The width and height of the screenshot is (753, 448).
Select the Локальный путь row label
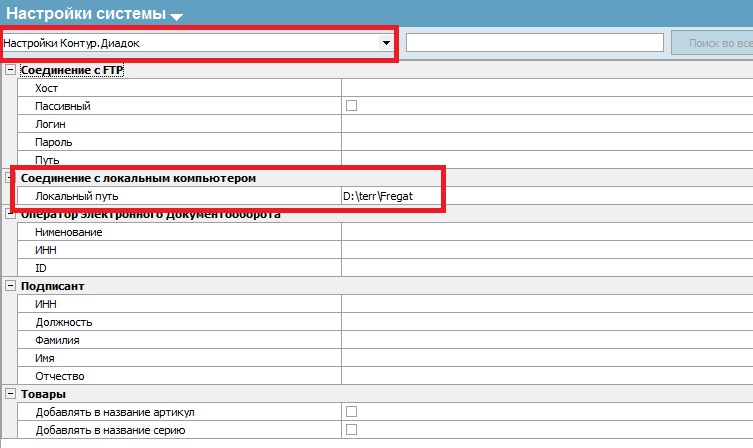click(x=77, y=196)
